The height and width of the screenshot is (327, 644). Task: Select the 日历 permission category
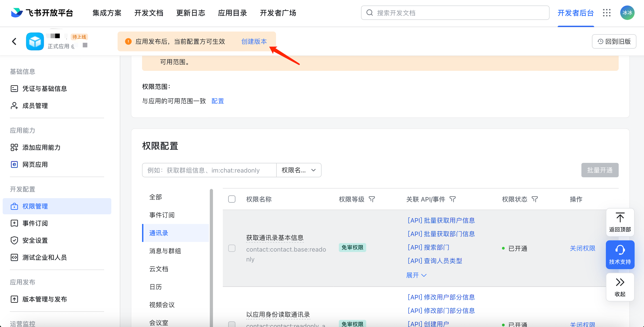click(x=176, y=287)
